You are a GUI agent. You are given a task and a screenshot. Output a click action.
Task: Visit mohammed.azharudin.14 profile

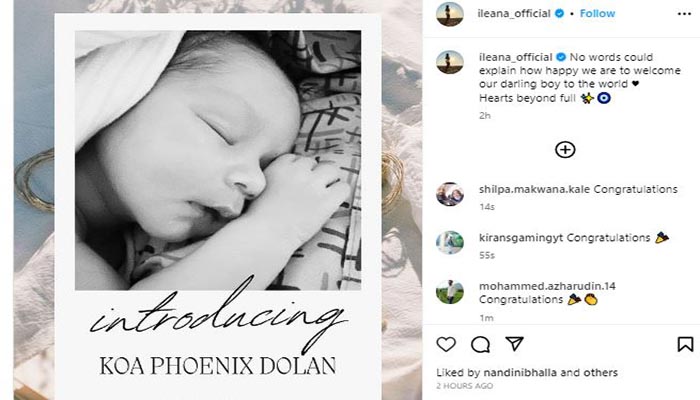[x=547, y=286]
